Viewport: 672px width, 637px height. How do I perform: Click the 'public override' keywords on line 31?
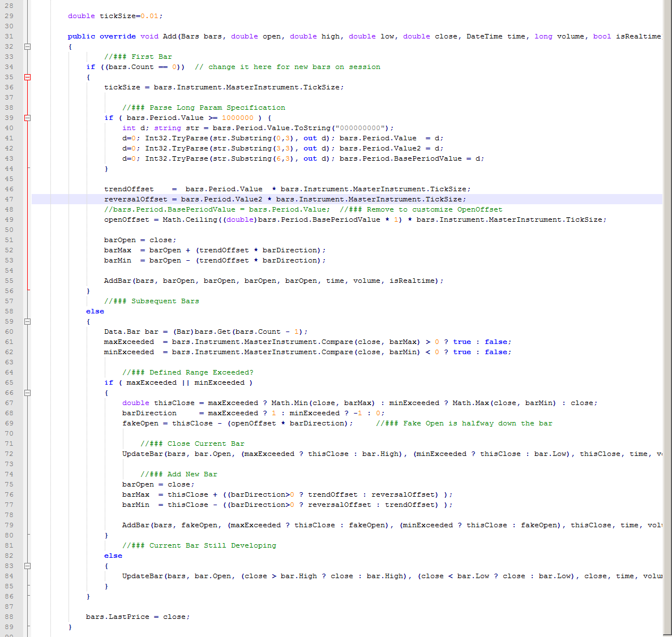101,36
